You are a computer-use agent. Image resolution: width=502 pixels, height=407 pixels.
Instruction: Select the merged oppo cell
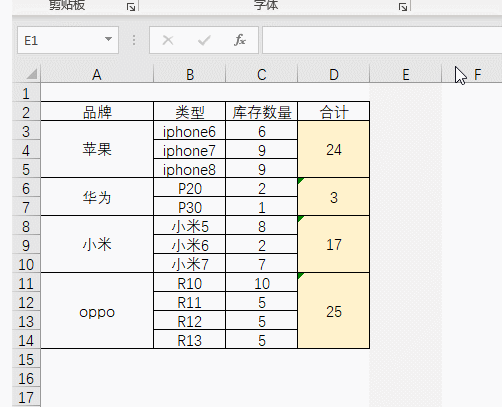pyautogui.click(x=97, y=311)
